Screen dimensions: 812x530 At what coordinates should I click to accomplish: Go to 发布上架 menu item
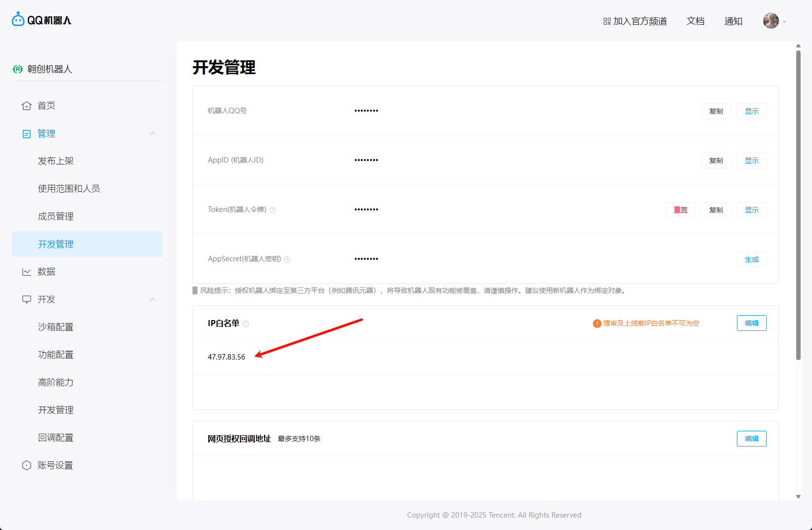click(x=56, y=161)
